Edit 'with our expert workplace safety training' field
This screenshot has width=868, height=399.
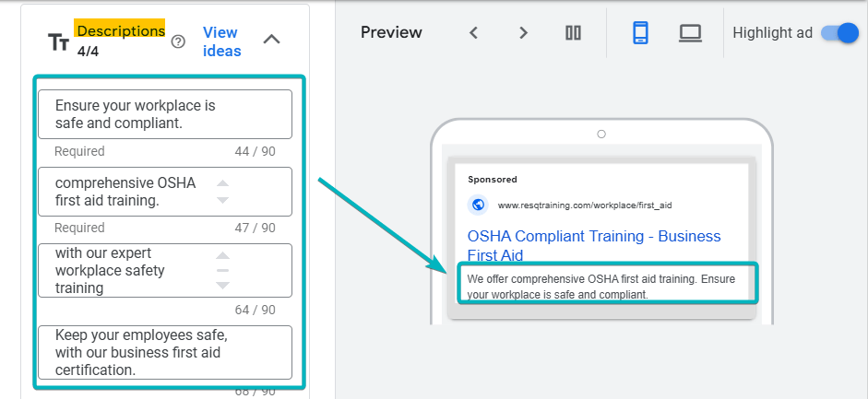[x=165, y=270]
